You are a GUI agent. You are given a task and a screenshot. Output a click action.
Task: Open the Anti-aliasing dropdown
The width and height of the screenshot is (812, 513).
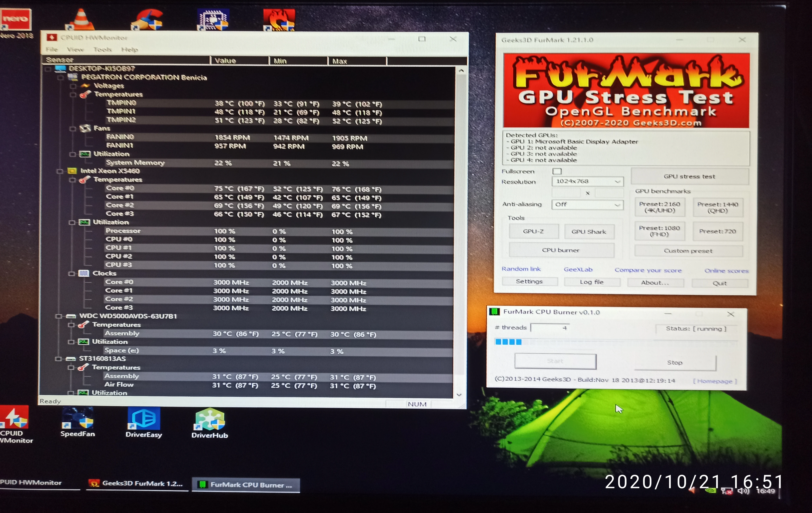(x=587, y=205)
